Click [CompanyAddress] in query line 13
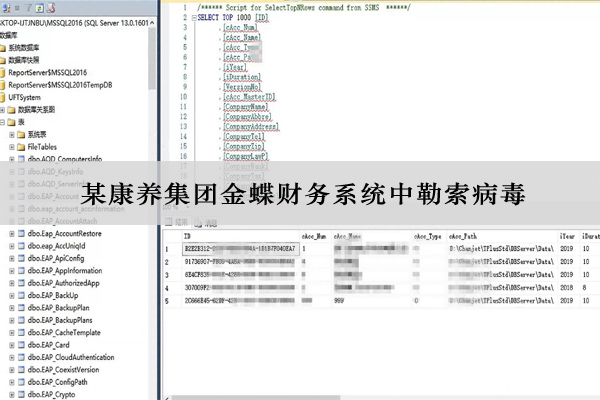 pos(251,126)
